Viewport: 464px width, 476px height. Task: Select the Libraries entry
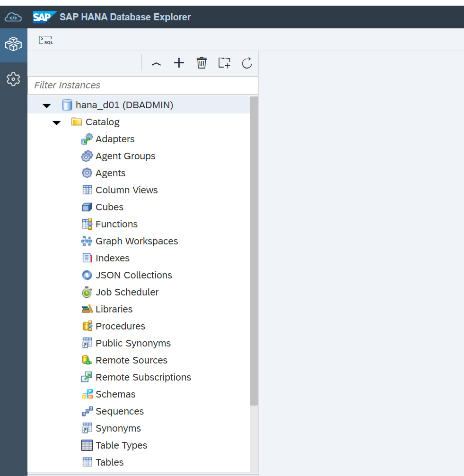click(x=114, y=309)
